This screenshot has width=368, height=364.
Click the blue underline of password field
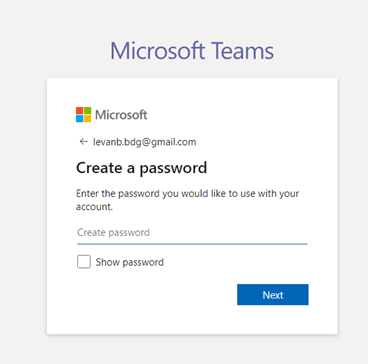click(x=192, y=244)
